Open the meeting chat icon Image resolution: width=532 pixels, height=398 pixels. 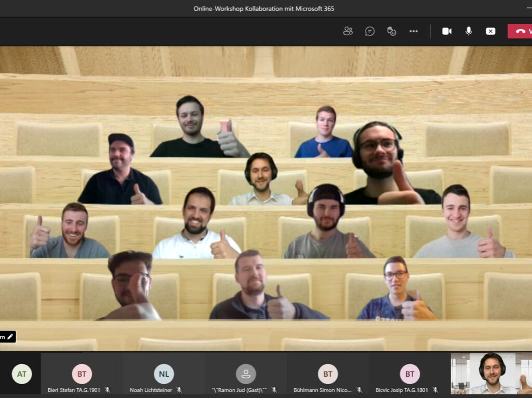click(369, 31)
